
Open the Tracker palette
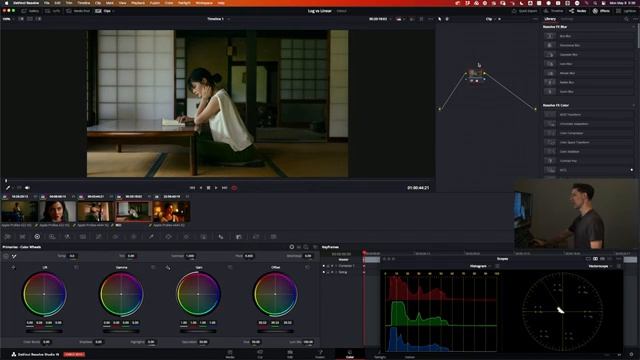pyautogui.click(x=186, y=237)
